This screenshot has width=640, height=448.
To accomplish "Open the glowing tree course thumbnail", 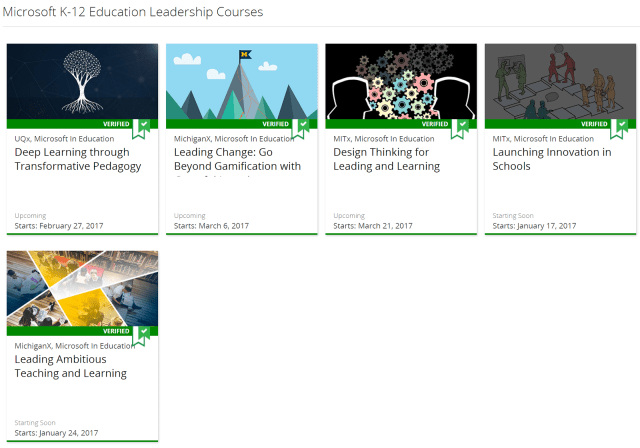I will point(82,81).
